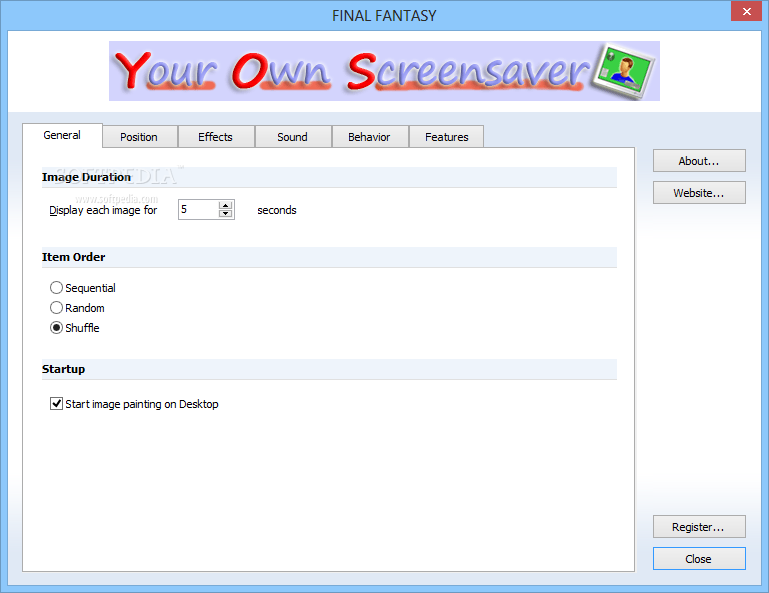Increase image duration with up arrow
Image resolution: width=769 pixels, height=593 pixels.
tap(226, 205)
